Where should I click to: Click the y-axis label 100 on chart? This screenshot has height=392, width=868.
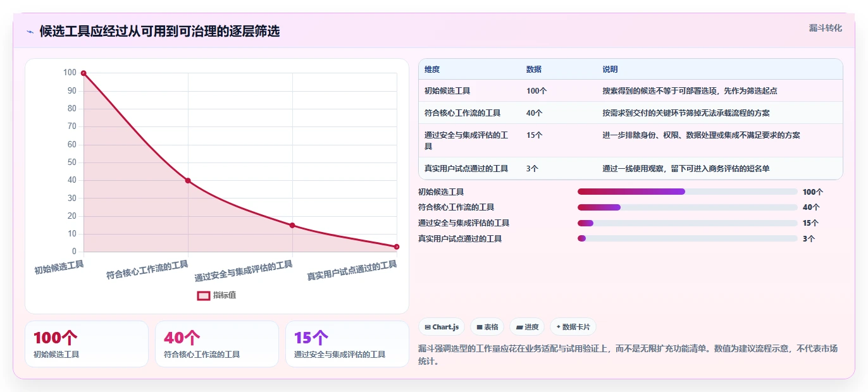click(x=70, y=73)
